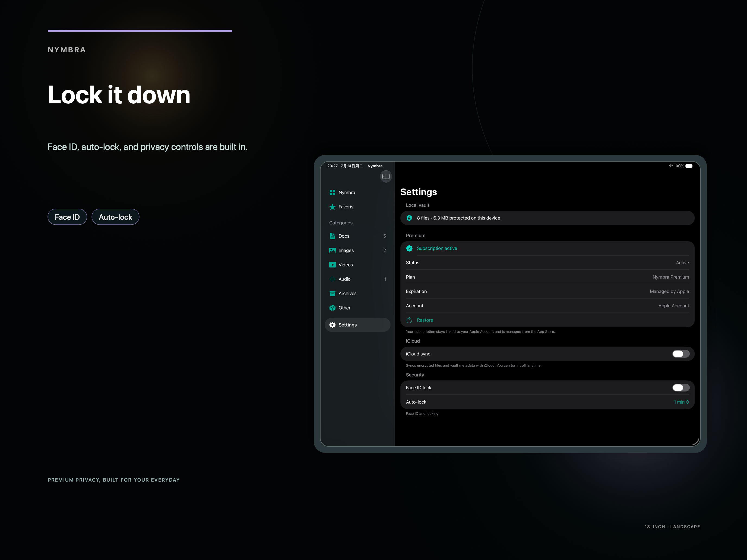
Task: Click the 13-INCH · LANDSCAPE caption
Action: pos(672,527)
